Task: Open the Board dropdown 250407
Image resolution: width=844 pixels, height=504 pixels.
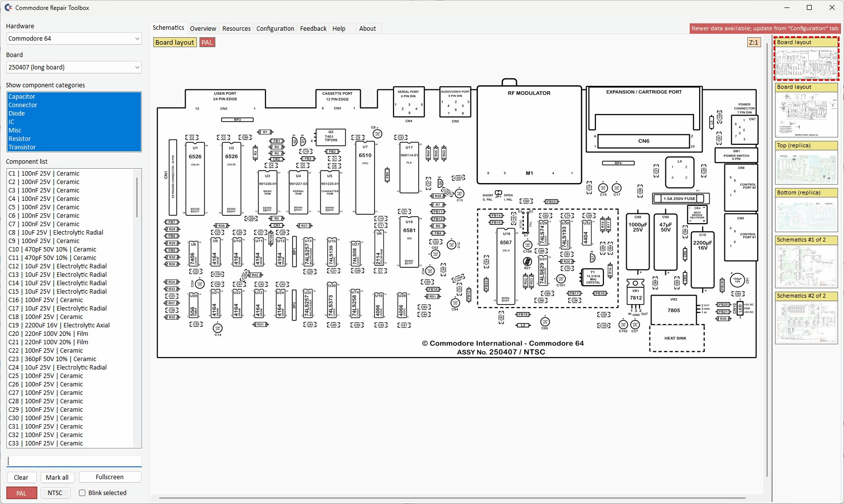Action: (74, 67)
